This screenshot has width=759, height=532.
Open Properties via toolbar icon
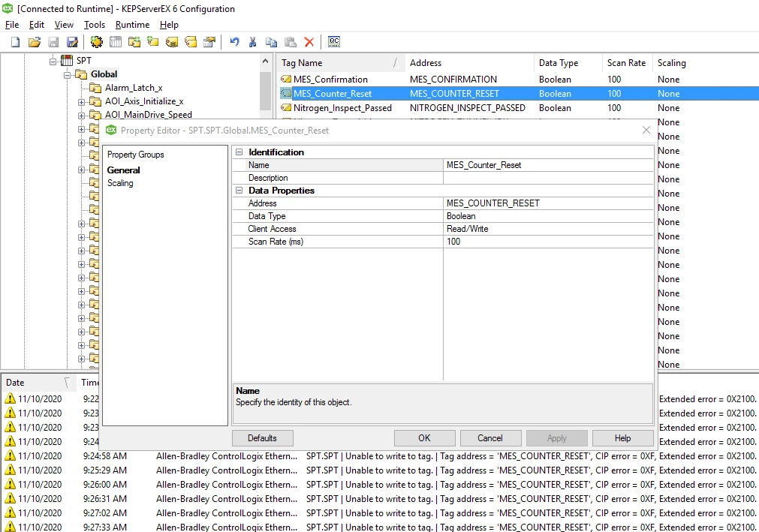pyautogui.click(x=209, y=42)
